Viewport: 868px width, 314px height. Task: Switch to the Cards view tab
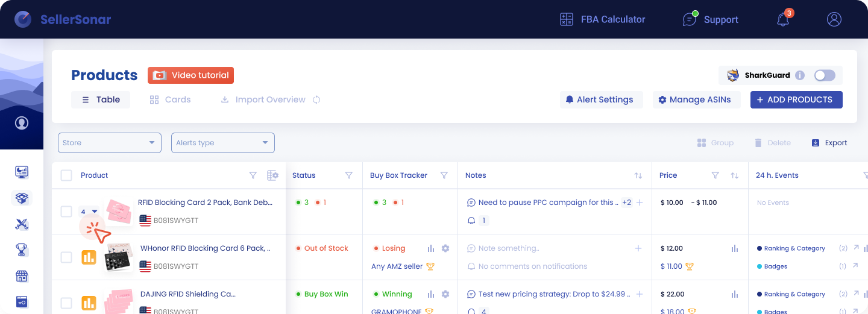[171, 99]
